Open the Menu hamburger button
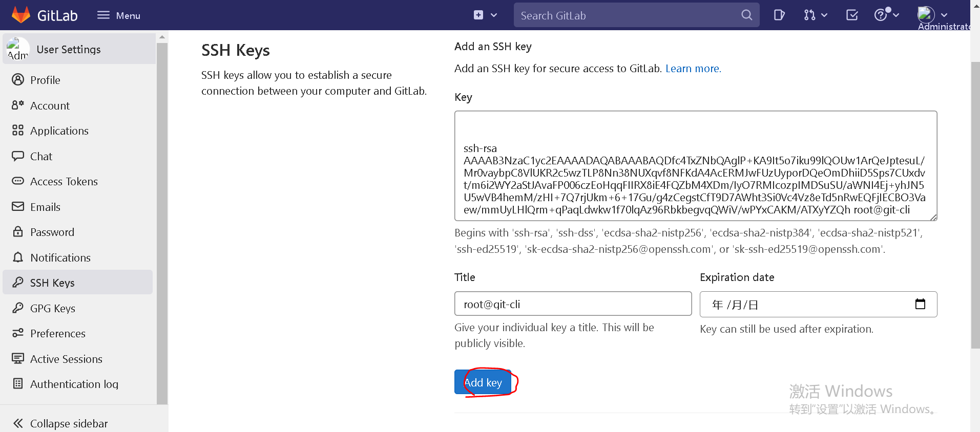 click(119, 15)
